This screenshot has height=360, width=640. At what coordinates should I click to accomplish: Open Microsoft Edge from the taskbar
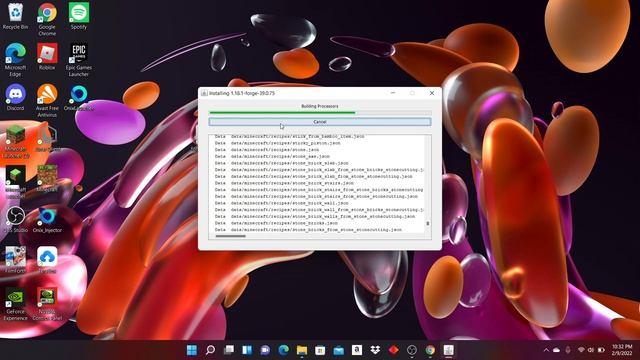click(x=284, y=350)
